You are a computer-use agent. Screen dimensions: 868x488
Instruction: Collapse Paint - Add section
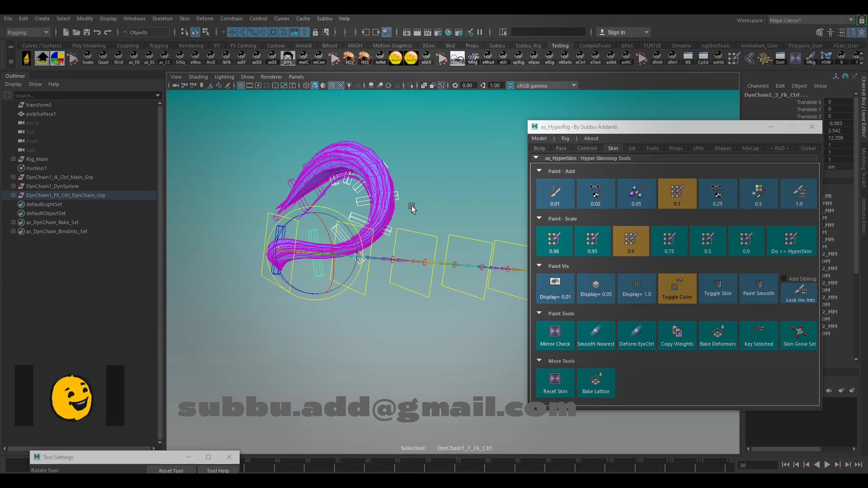point(539,171)
